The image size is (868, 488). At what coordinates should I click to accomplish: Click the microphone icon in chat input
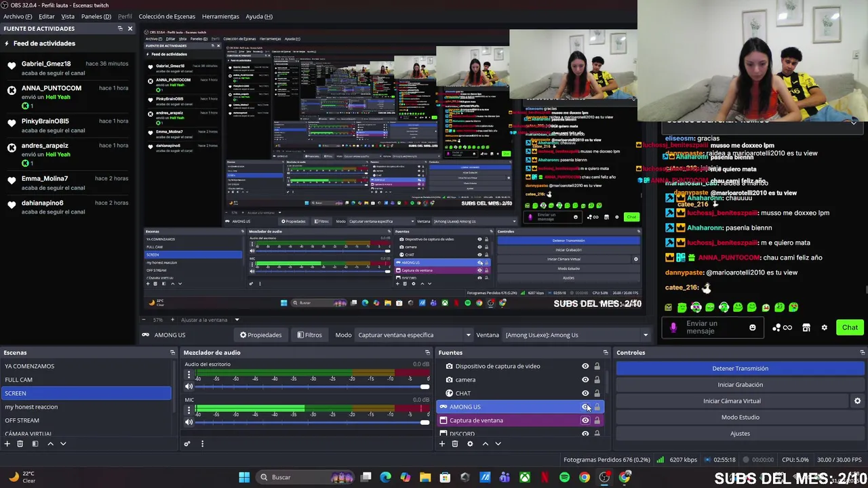(673, 327)
